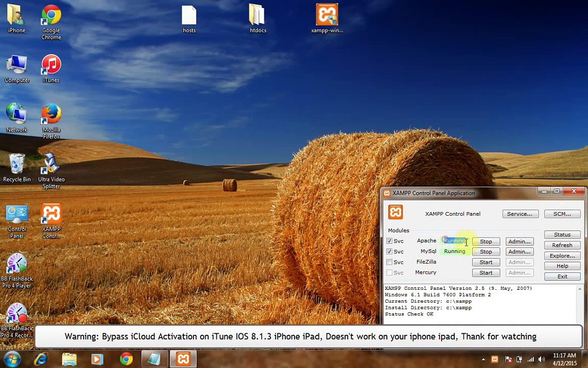
Task: Click the Service... button
Action: tap(520, 214)
